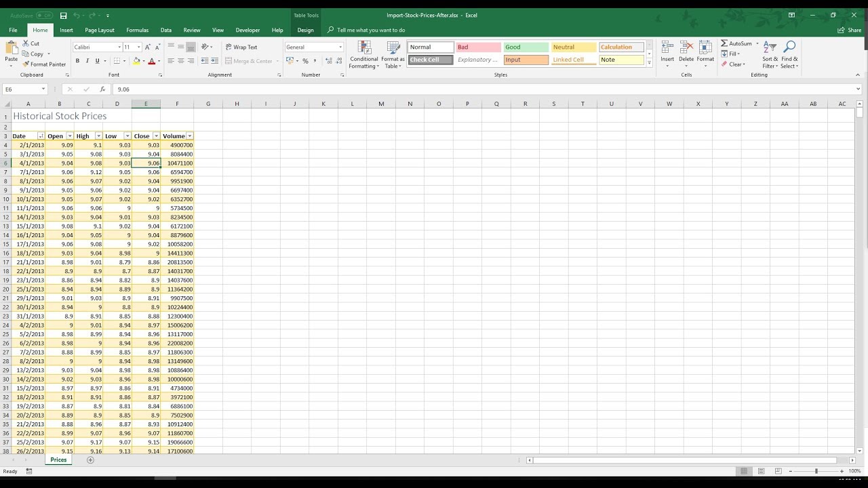
Task: Apply the Neutral cell style
Action: tap(574, 47)
